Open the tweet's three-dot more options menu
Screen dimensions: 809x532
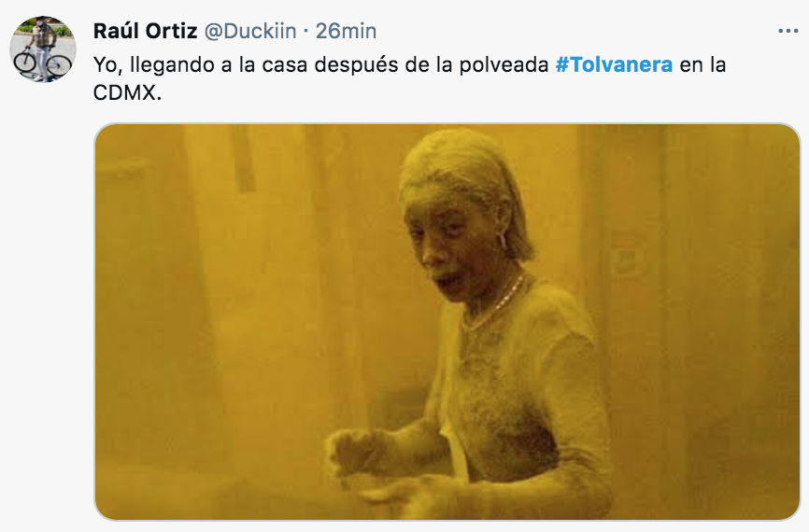pyautogui.click(x=788, y=32)
